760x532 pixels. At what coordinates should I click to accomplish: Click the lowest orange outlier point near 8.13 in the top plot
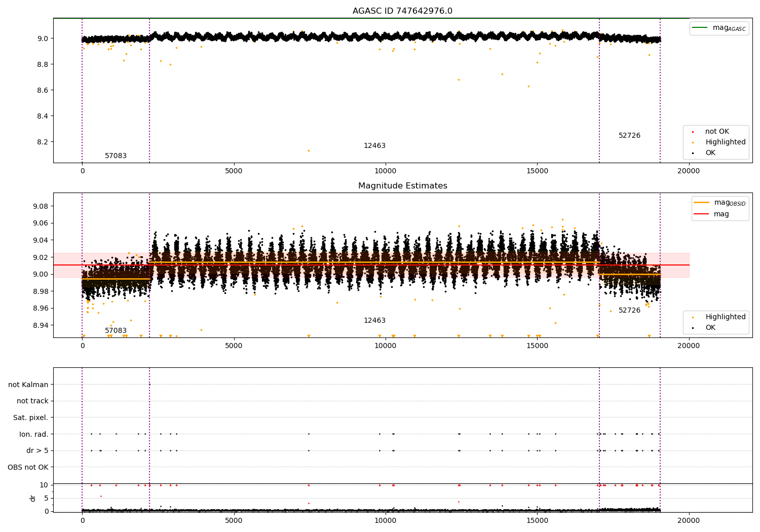(309, 150)
